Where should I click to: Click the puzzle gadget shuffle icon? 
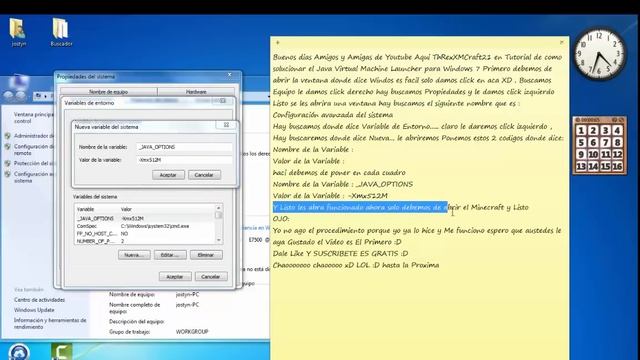tap(621, 120)
